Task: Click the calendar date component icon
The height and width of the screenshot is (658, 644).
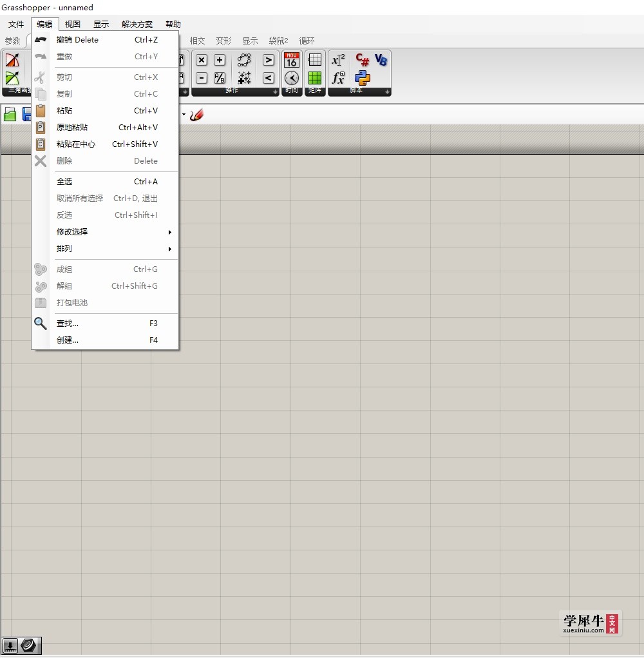Action: point(292,60)
